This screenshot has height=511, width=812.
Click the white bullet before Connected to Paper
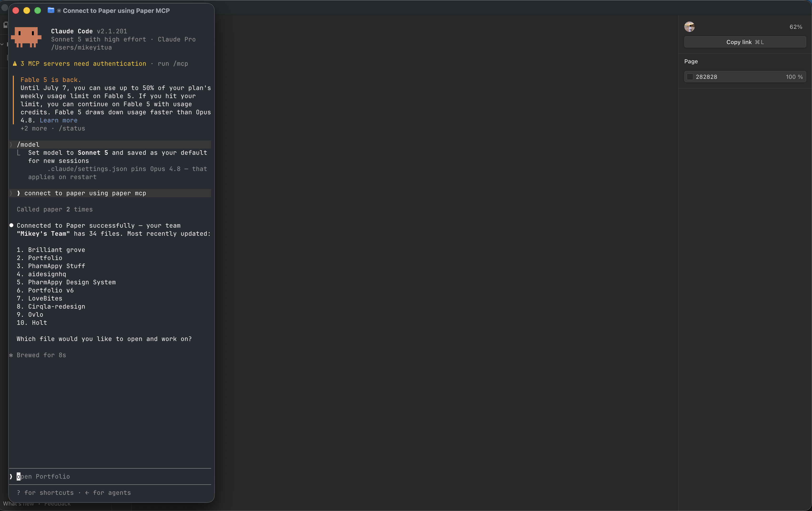click(x=11, y=225)
